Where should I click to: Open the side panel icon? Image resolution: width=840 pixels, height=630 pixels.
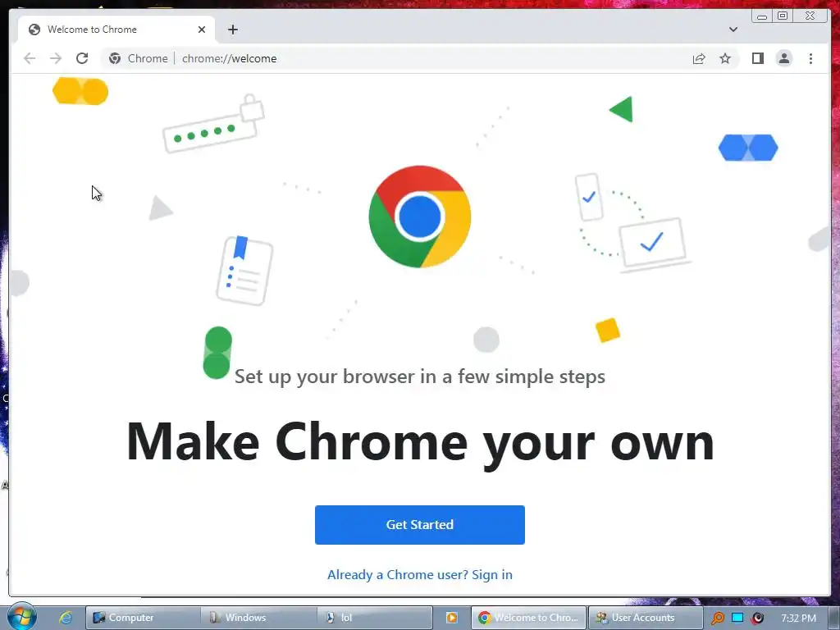757,58
